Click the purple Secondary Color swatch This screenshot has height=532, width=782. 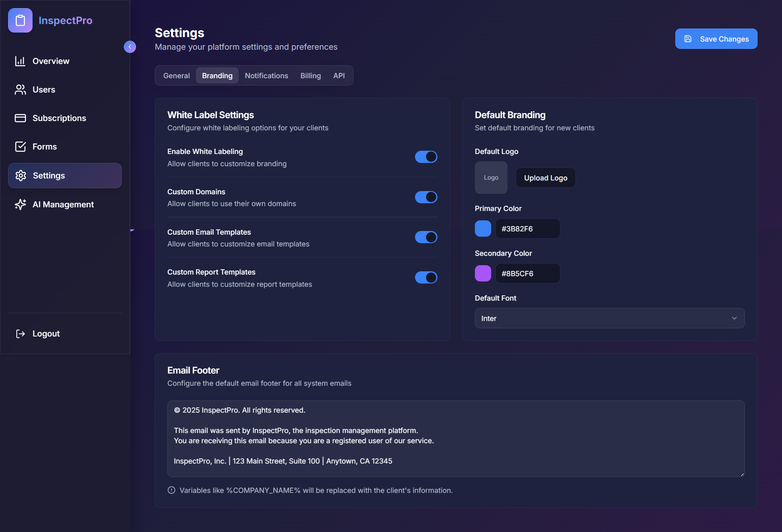483,273
